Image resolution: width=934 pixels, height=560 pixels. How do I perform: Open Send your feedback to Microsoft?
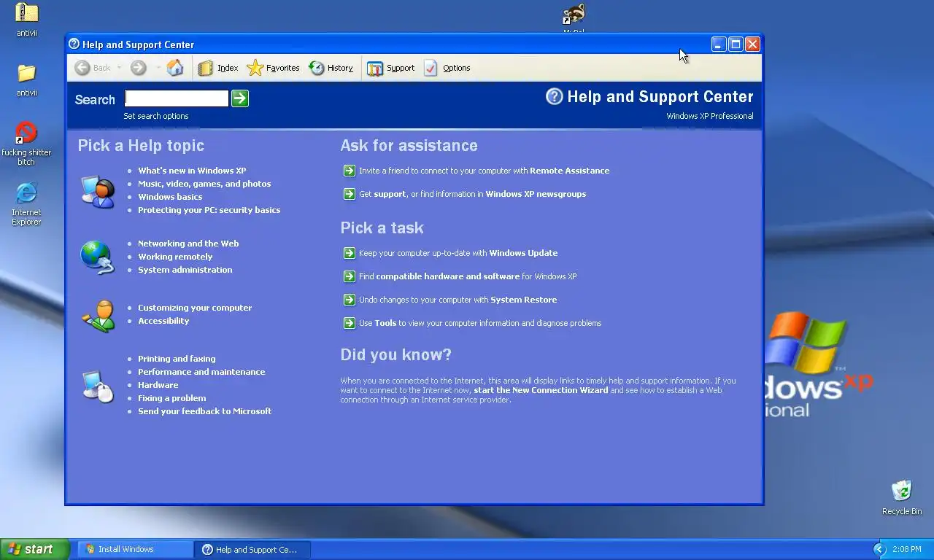[x=204, y=411]
